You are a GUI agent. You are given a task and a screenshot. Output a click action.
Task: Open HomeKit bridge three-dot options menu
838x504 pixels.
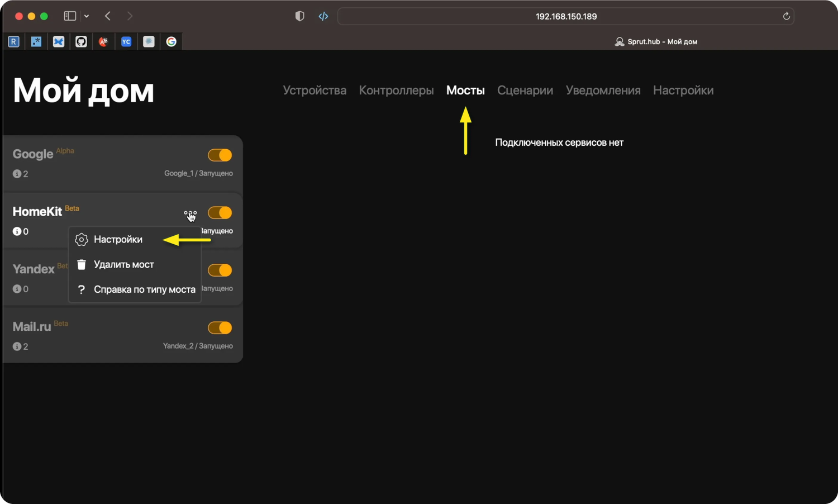(190, 213)
